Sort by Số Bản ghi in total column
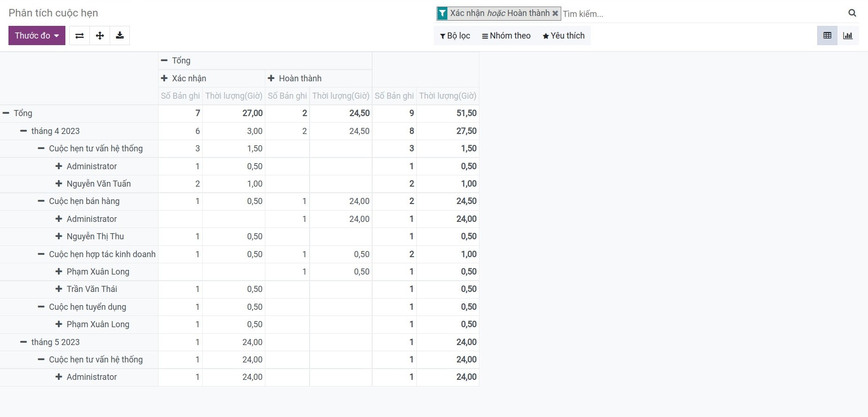The width and height of the screenshot is (868, 417). click(x=394, y=96)
